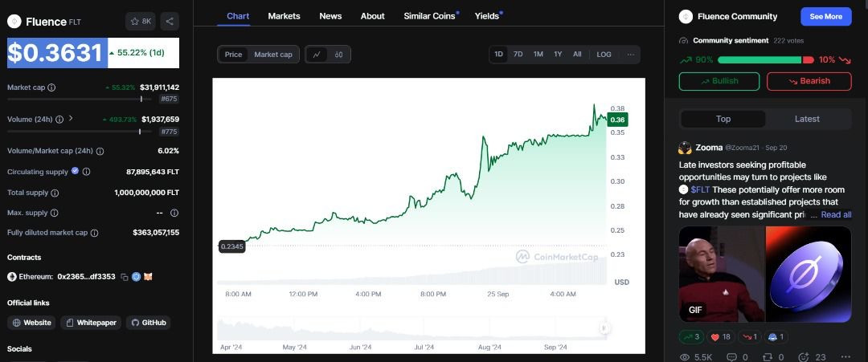Image resolution: width=868 pixels, height=362 pixels.
Task: Enable LOG scale on the chart
Action: click(x=604, y=55)
